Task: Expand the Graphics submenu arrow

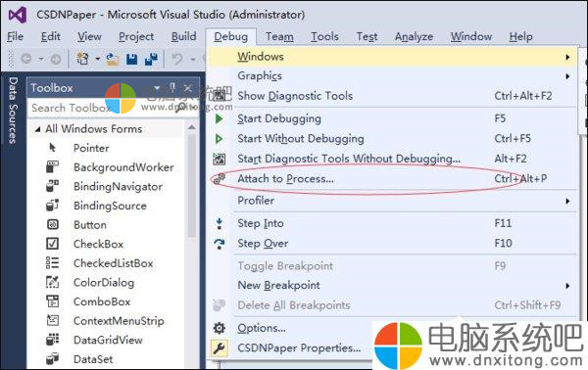Action: pos(567,76)
